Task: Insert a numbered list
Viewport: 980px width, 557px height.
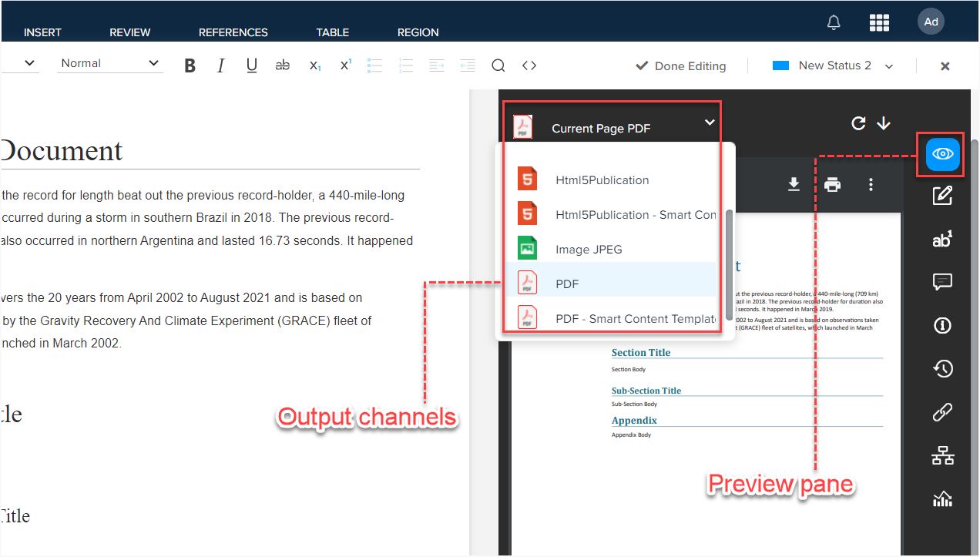Action: [x=406, y=65]
